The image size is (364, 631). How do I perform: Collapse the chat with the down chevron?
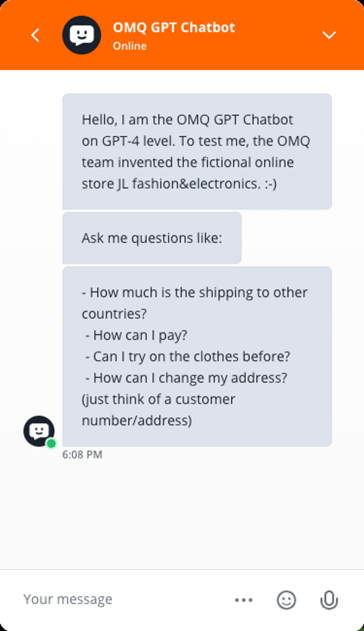click(329, 34)
